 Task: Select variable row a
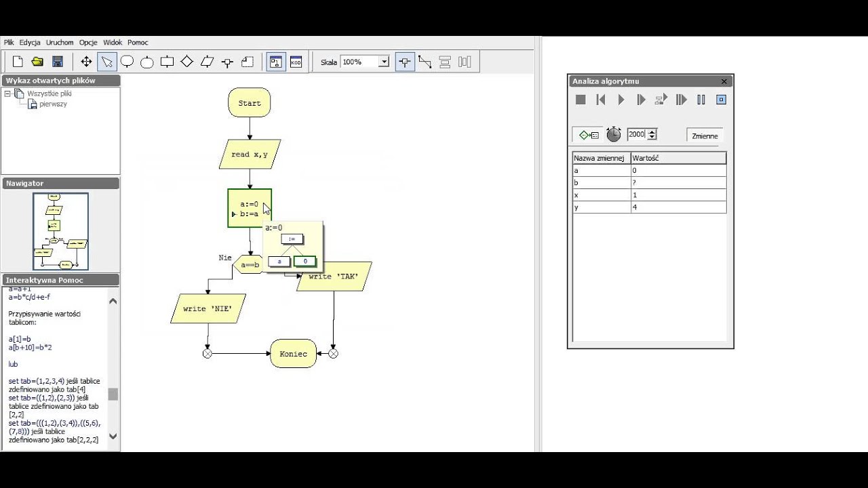(650, 170)
